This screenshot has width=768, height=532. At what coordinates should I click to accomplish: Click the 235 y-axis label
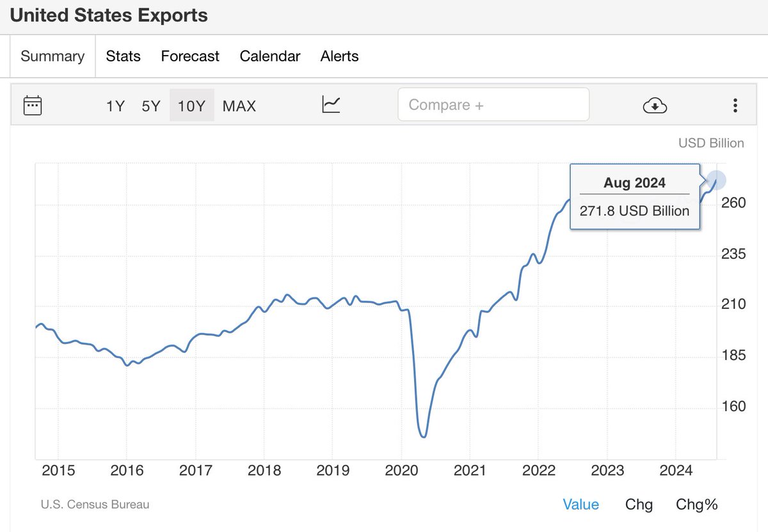[733, 254]
